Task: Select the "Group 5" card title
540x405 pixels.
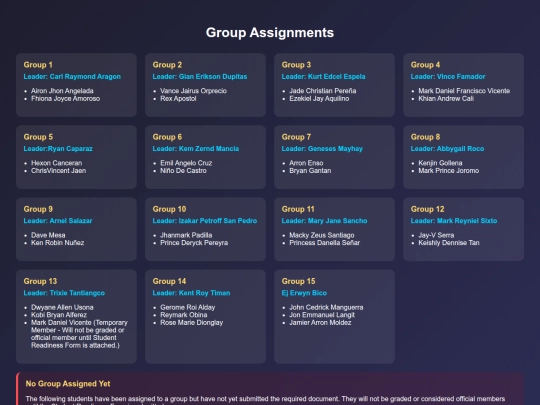Action: click(x=38, y=137)
